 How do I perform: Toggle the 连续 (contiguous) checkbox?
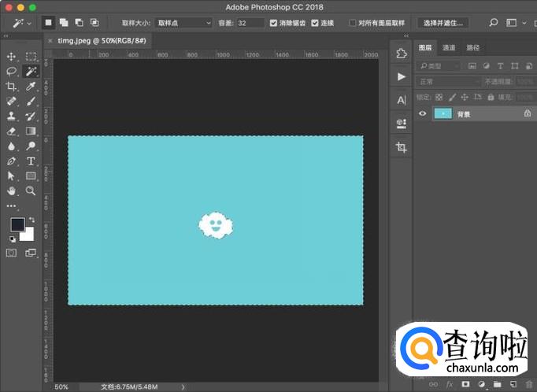(315, 24)
